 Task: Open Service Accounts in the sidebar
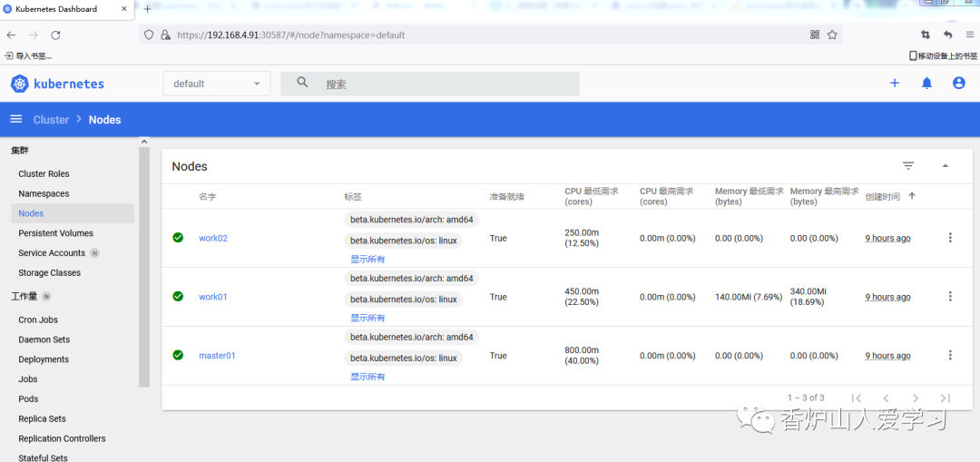click(x=52, y=253)
